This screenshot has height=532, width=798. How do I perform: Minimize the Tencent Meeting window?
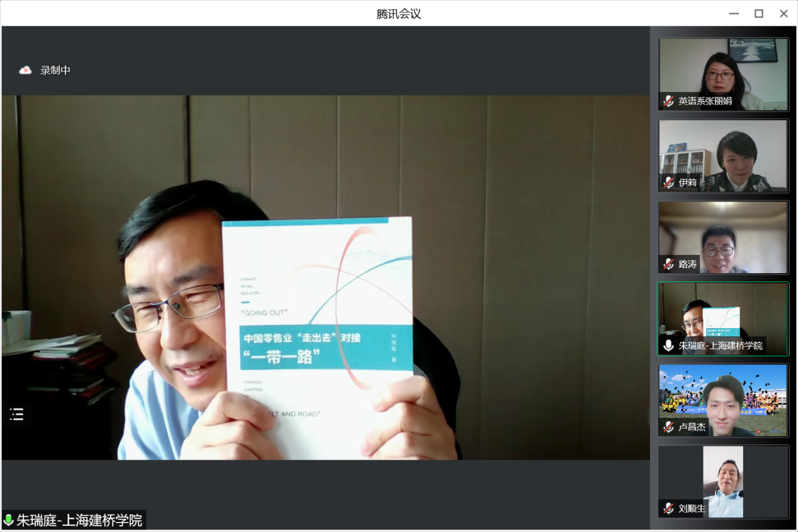[734, 13]
